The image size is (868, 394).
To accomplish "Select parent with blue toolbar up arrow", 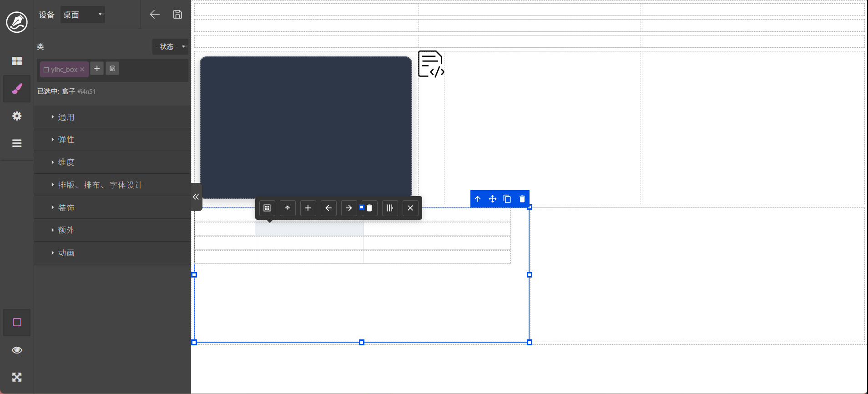I will 478,199.
